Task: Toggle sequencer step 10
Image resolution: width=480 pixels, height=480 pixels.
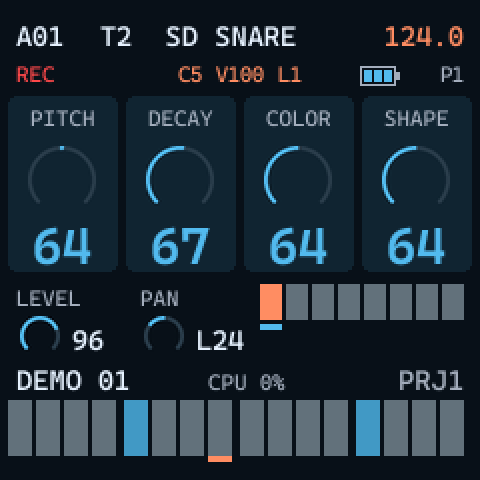Action: [280, 428]
